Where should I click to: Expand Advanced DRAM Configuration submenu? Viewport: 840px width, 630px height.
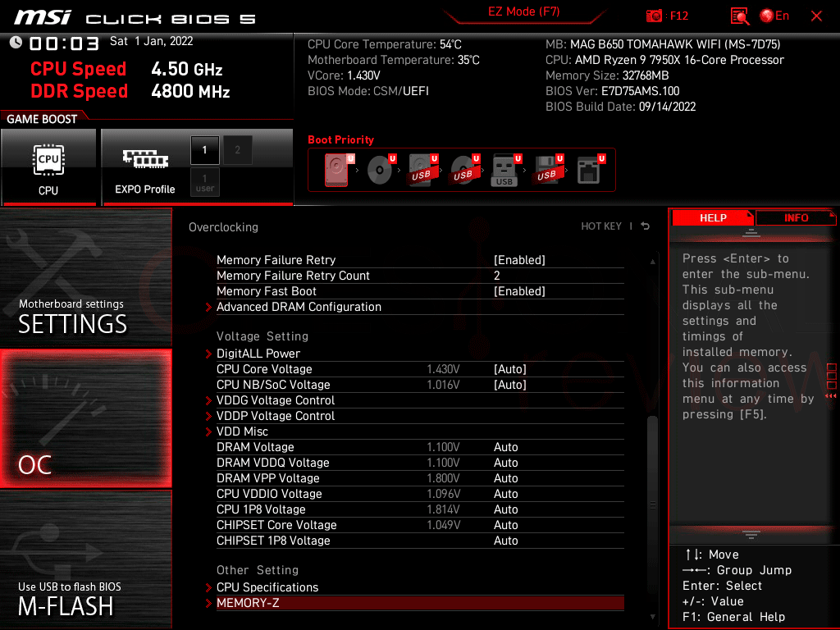click(x=299, y=307)
